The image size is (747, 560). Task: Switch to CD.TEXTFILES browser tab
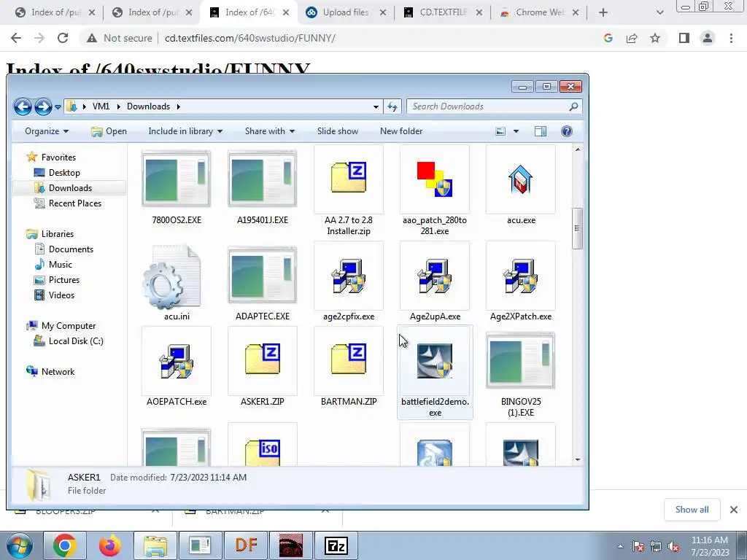(443, 13)
